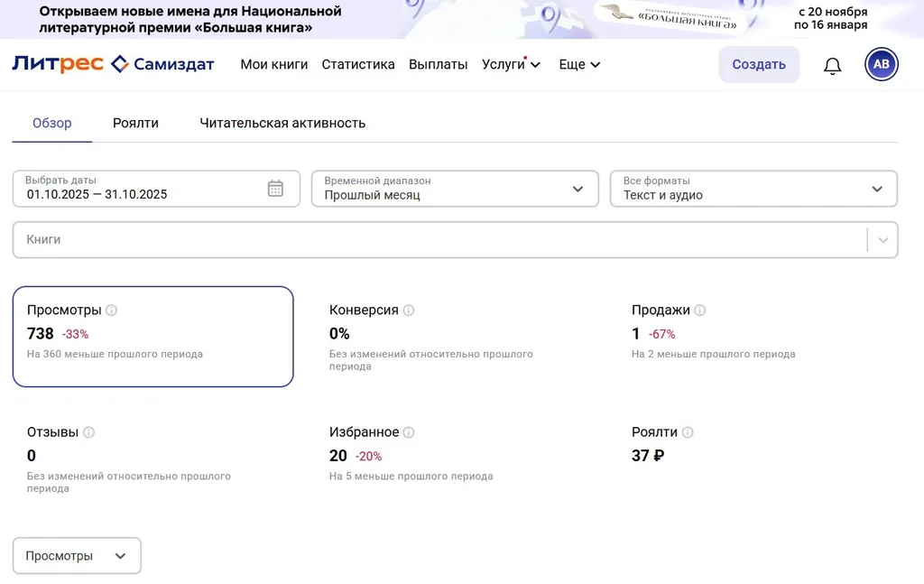Click info icon beside Продажи

click(x=700, y=311)
